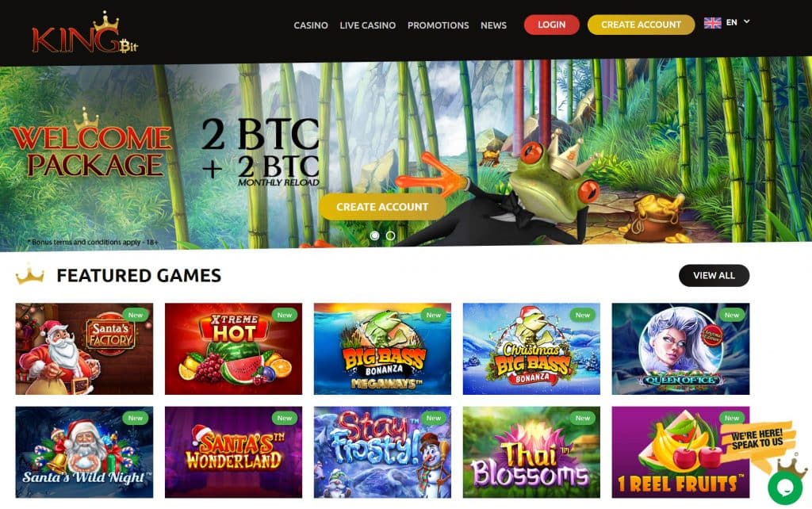
Task: Open the live chat bubble icon
Action: (x=785, y=488)
